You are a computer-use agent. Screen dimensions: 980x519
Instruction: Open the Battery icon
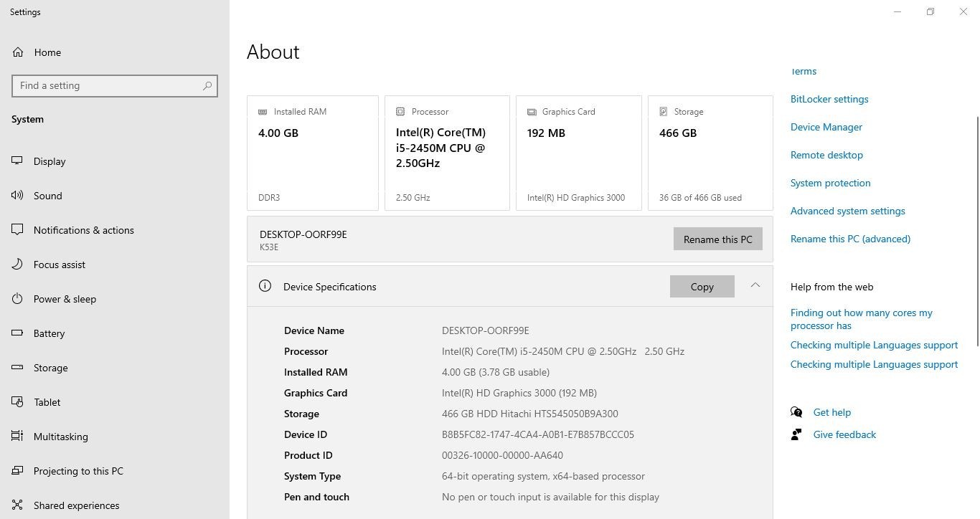tap(18, 333)
